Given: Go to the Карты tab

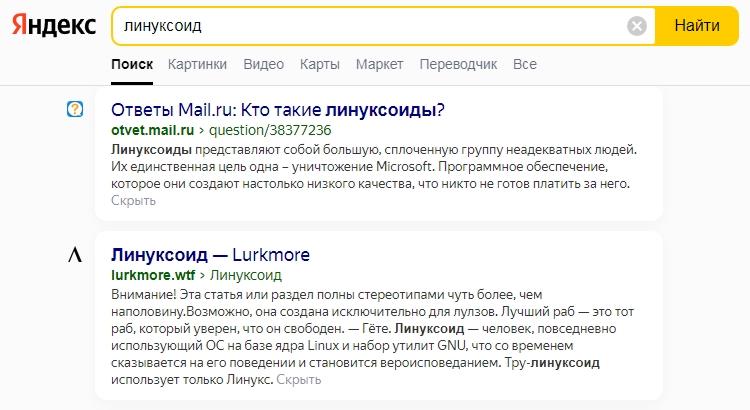Looking at the screenshot, I should (x=319, y=64).
